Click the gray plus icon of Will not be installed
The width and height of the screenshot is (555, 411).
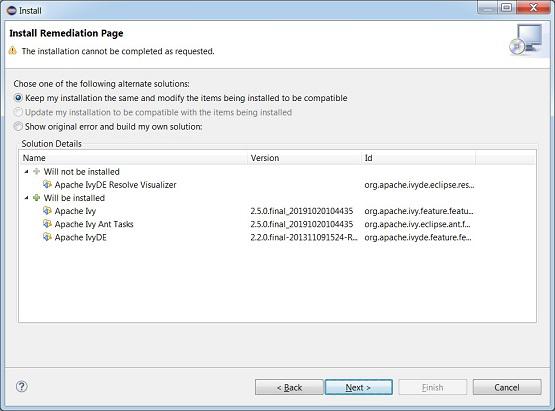pyautogui.click(x=36, y=171)
